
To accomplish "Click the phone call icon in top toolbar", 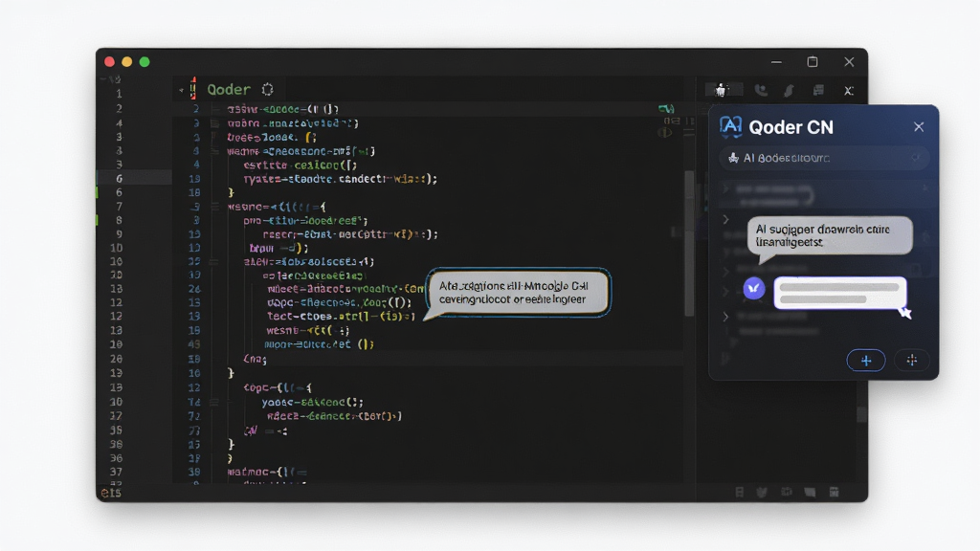I will [761, 90].
